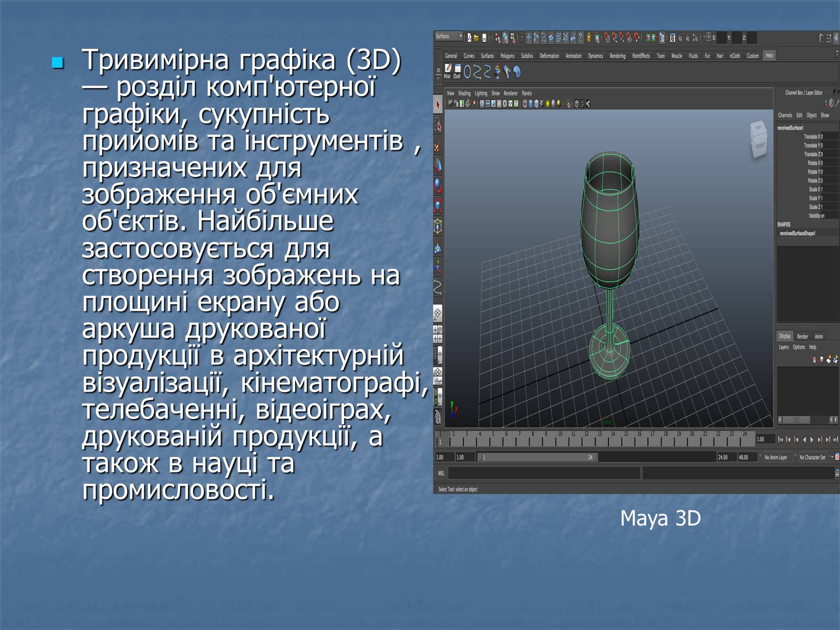Click the last-used curve tool icon
The height and width of the screenshot is (630, 840).
[438, 287]
